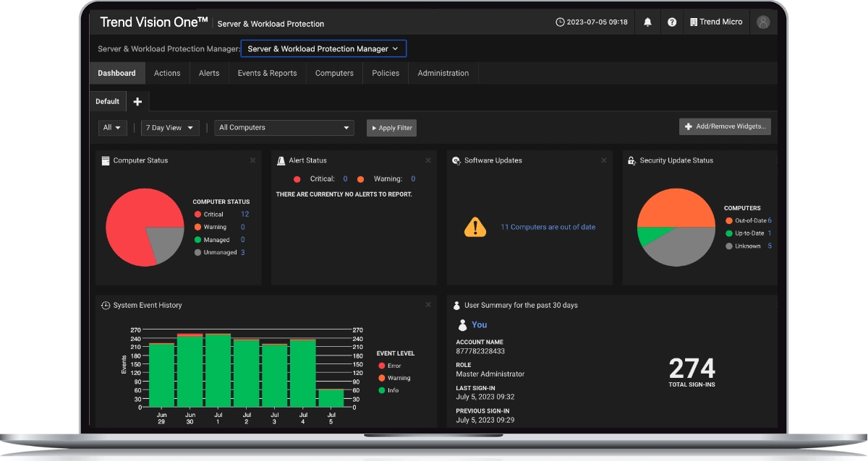Open the user profile avatar
The height and width of the screenshot is (461, 868).
pos(763,22)
